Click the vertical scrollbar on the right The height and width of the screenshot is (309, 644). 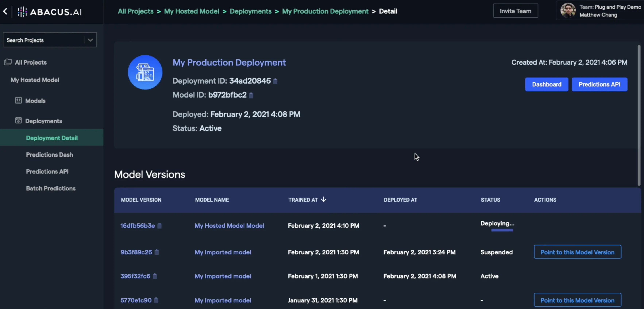[639, 115]
